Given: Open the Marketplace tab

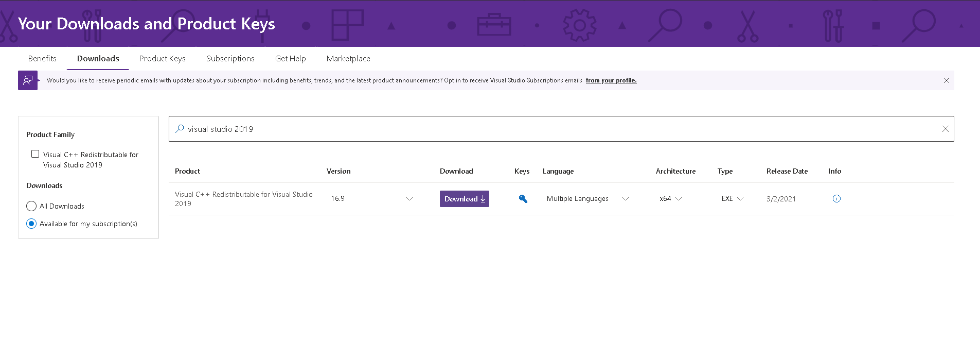Looking at the screenshot, I should point(348,59).
